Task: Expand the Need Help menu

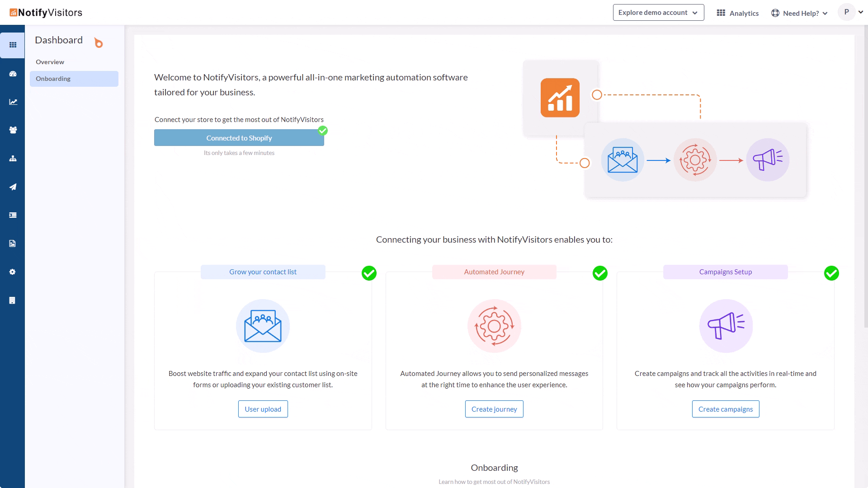Action: coord(799,13)
